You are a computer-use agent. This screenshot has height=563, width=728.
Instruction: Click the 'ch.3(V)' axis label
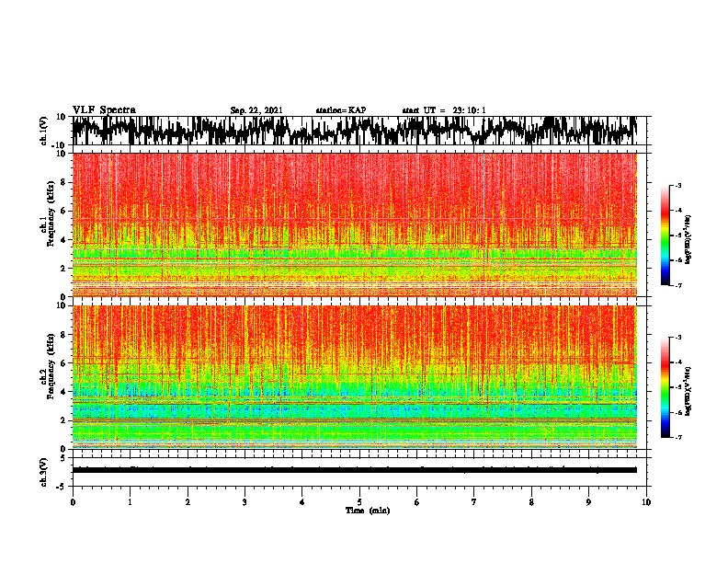click(x=44, y=472)
